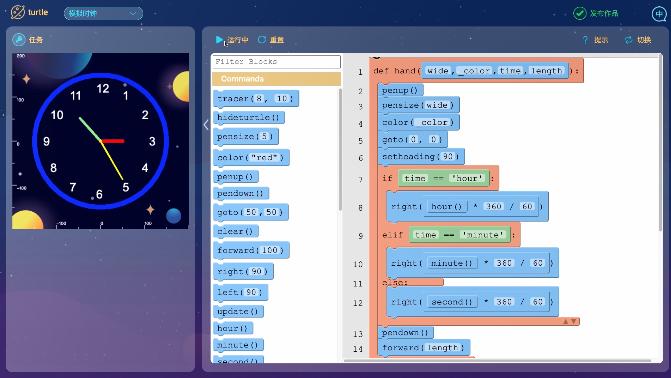This screenshot has height=378, width=671.
Task: Open the Commands category header
Action: click(276, 79)
